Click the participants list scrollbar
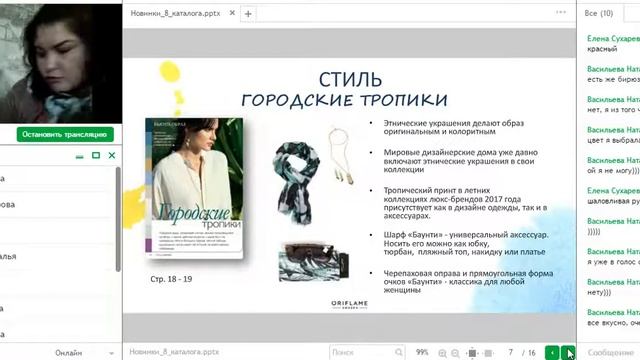 click(x=118, y=219)
